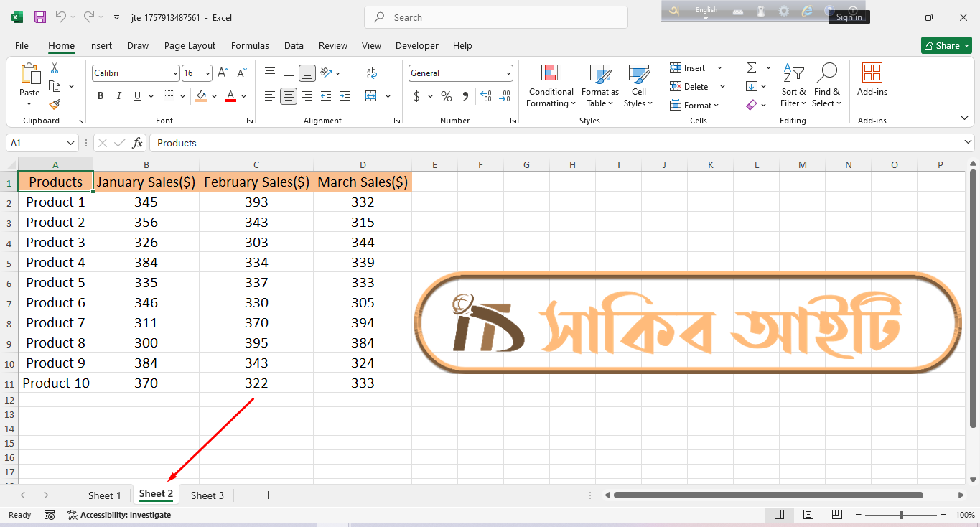Click the green Share button
The image size is (980, 527).
coord(947,45)
